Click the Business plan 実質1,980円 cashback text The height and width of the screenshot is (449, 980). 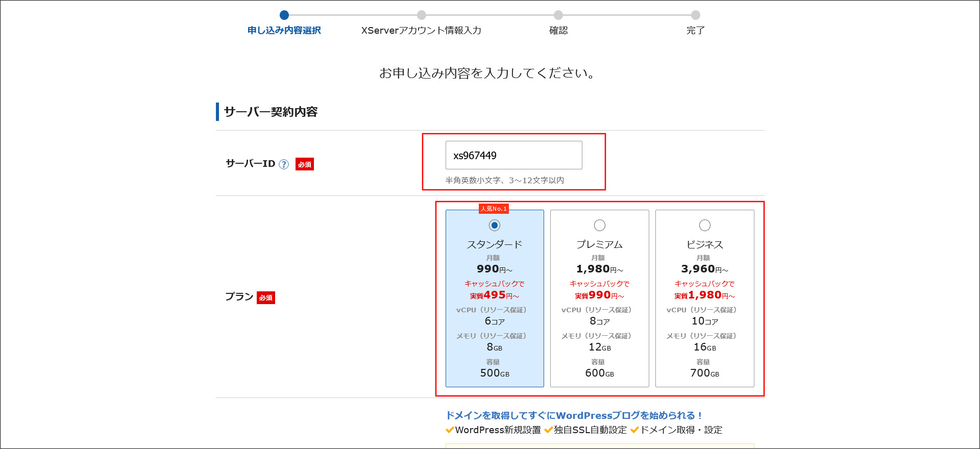pyautogui.click(x=705, y=295)
